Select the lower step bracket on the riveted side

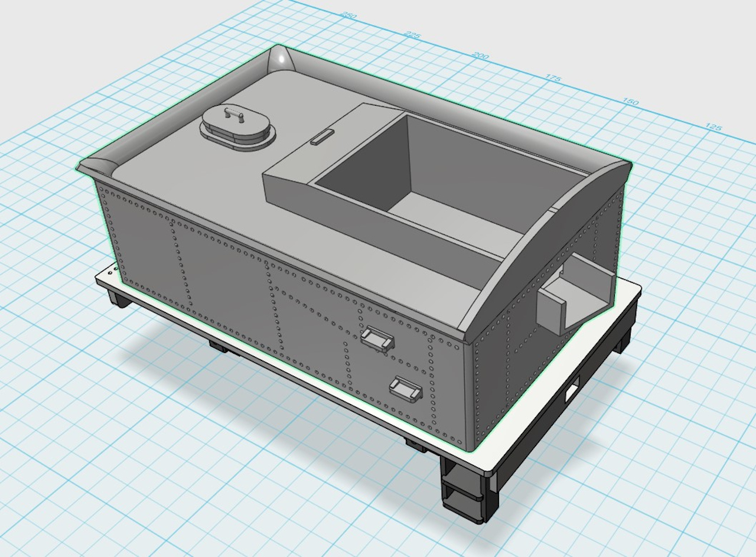(x=405, y=390)
